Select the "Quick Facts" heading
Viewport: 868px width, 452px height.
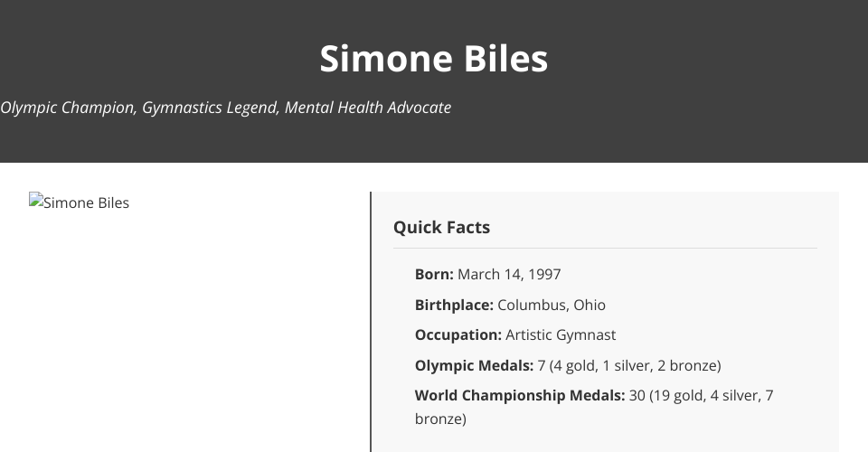[x=441, y=227]
